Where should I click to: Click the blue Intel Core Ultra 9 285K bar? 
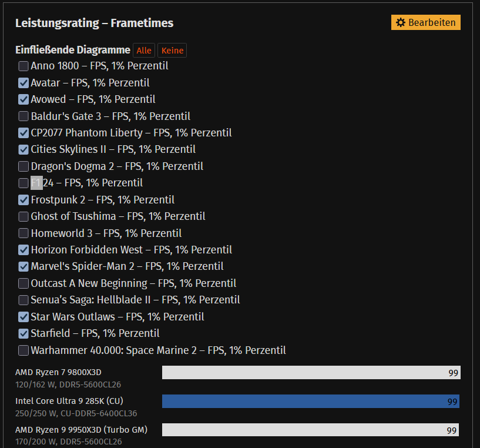coord(310,402)
